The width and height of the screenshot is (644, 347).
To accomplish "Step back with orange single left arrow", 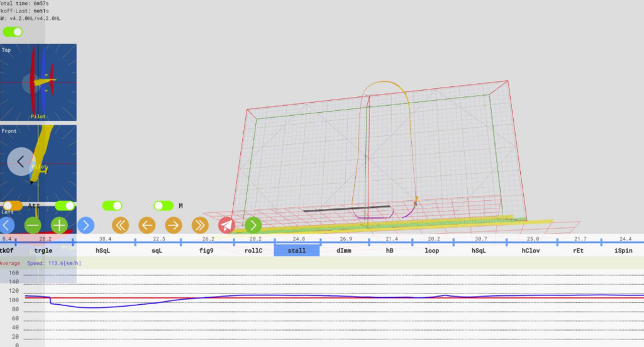I will tap(147, 225).
